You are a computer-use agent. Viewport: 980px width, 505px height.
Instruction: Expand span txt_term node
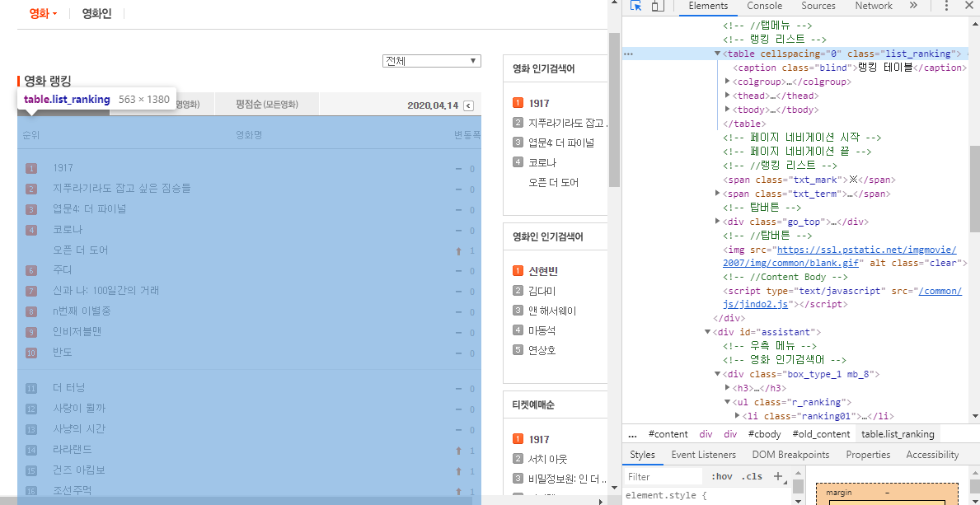pos(718,193)
